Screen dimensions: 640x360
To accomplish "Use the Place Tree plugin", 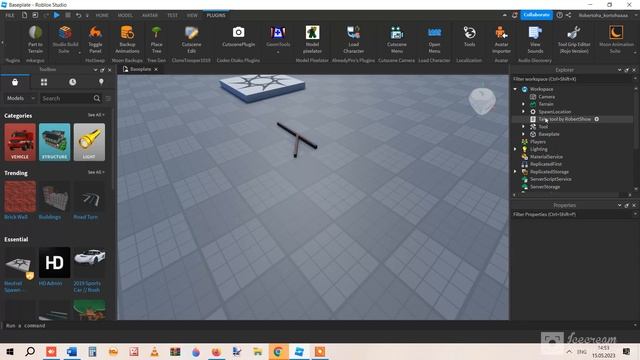I will point(156,39).
